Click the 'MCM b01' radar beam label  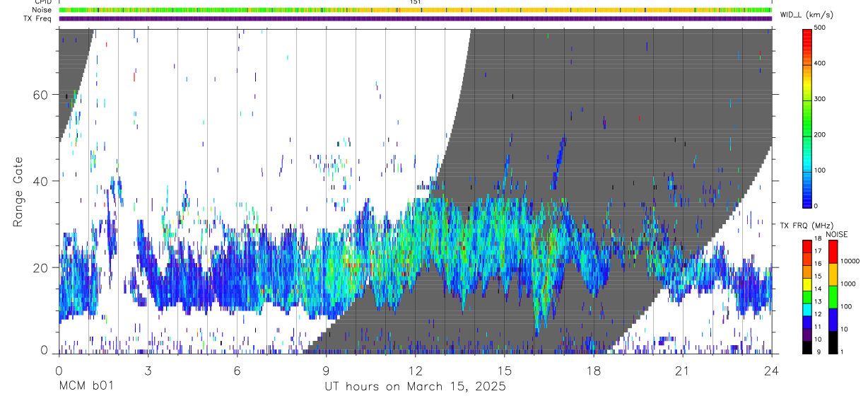(x=86, y=386)
